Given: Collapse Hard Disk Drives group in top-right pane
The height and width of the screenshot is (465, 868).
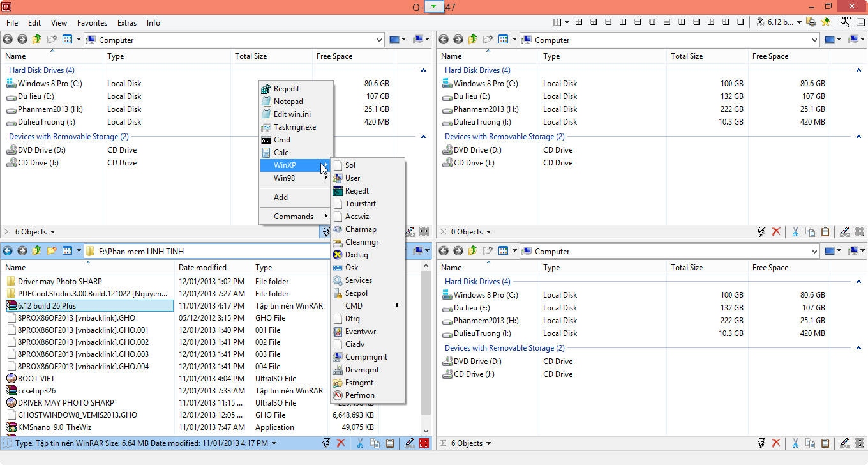Looking at the screenshot, I should 858,70.
